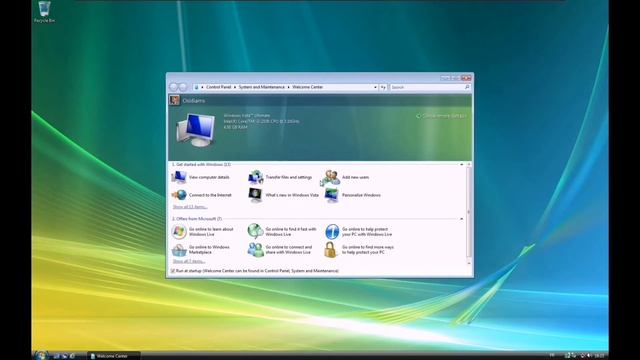Click the padlock protect your PC icon

330,250
